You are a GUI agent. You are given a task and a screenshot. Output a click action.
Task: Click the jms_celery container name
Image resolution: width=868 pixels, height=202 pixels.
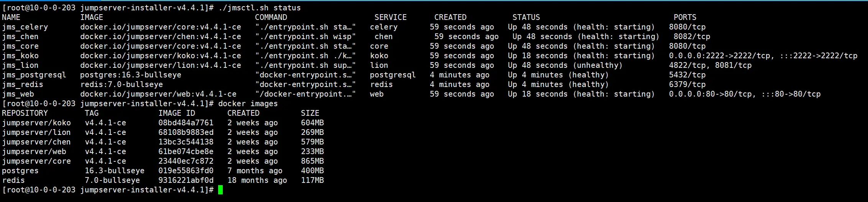pyautogui.click(x=25, y=27)
